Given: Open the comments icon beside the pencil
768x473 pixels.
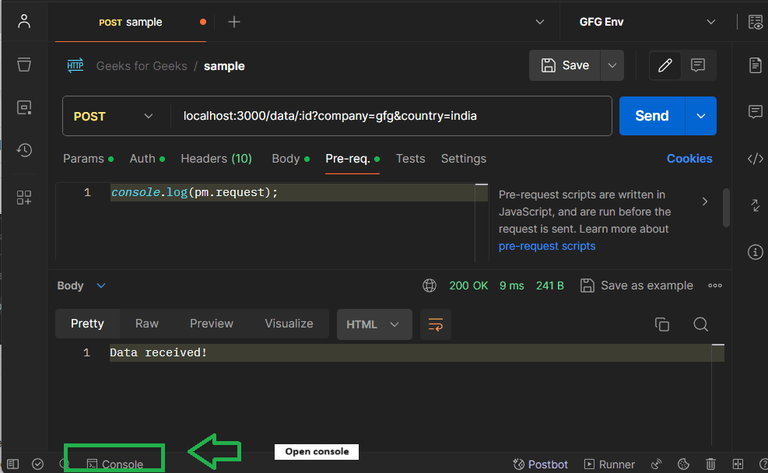Looking at the screenshot, I should pyautogui.click(x=697, y=65).
